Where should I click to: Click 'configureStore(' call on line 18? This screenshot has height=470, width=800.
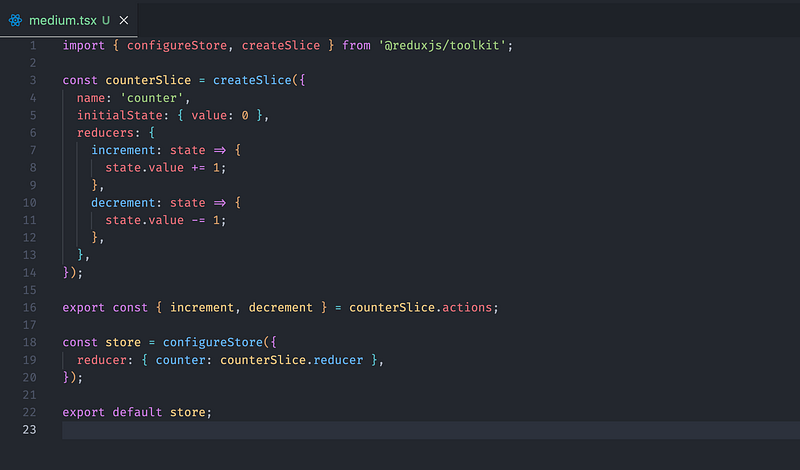coord(215,342)
